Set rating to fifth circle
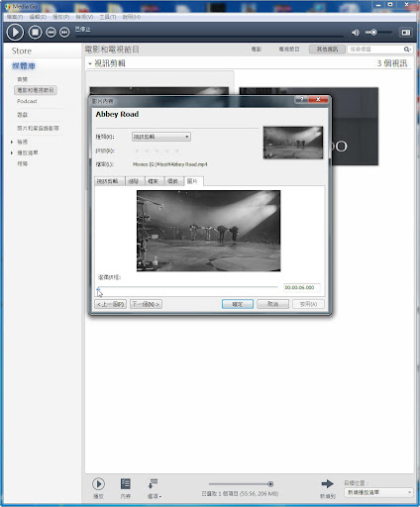The image size is (420, 507). (x=177, y=151)
